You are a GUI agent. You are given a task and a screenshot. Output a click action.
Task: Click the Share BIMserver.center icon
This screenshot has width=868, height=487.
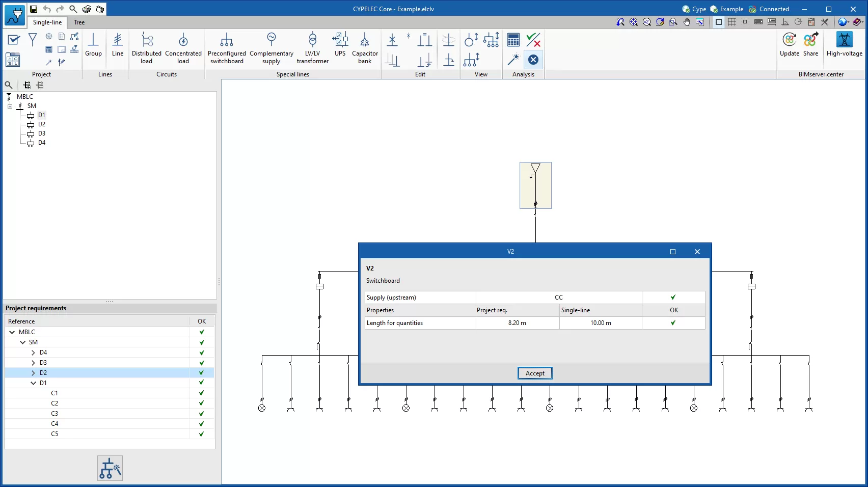(810, 45)
